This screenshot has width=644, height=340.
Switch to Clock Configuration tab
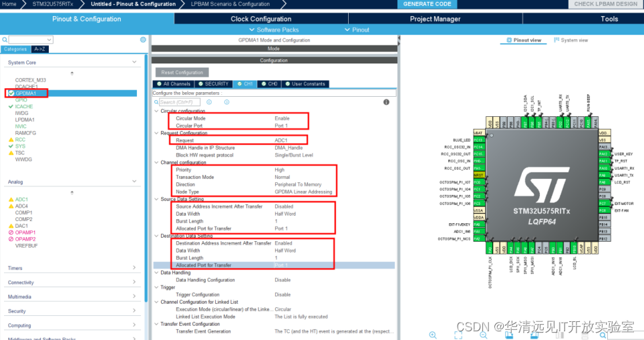pyautogui.click(x=261, y=19)
